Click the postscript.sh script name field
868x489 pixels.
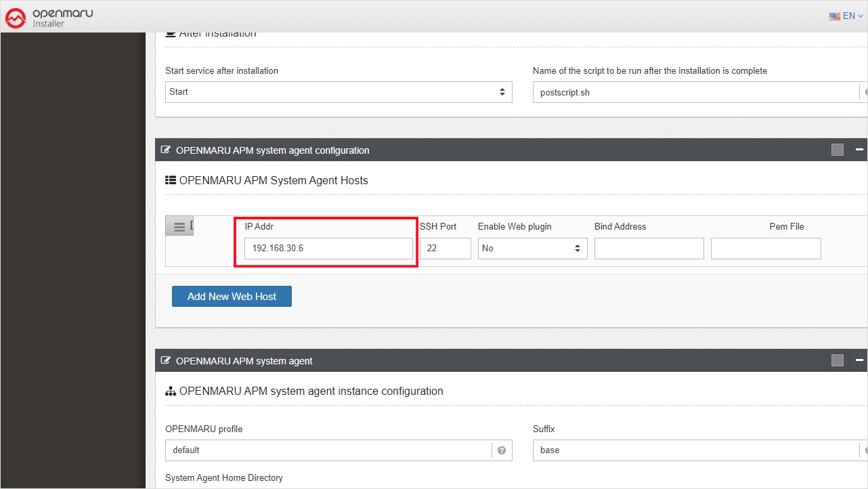pyautogui.click(x=696, y=92)
